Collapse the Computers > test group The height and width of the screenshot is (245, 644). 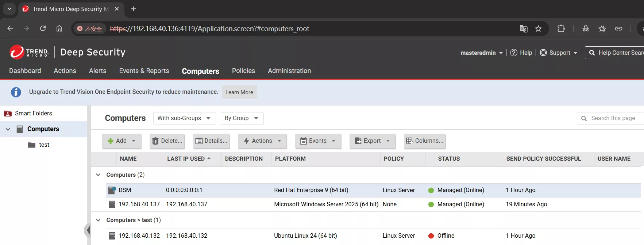[x=98, y=220]
